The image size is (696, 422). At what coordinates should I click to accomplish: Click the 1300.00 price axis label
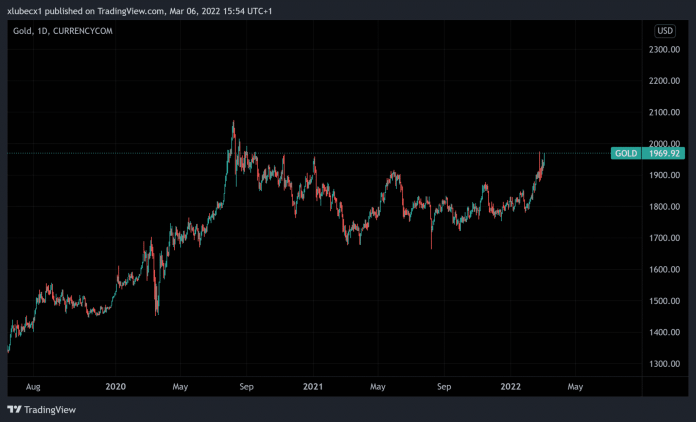(x=663, y=363)
